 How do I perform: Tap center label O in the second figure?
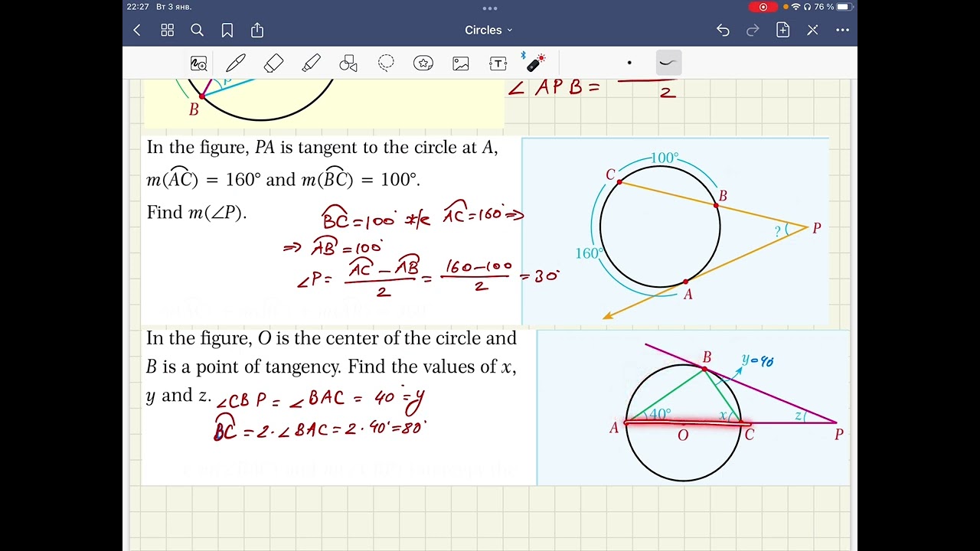tap(683, 435)
